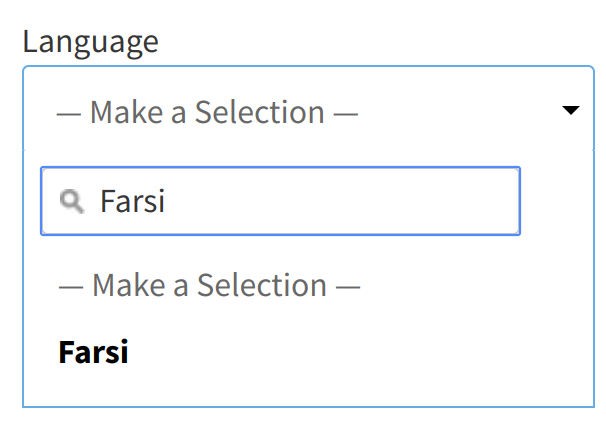Focus the dropdown filter text box
This screenshot has height=435, width=606.
pyautogui.click(x=300, y=202)
